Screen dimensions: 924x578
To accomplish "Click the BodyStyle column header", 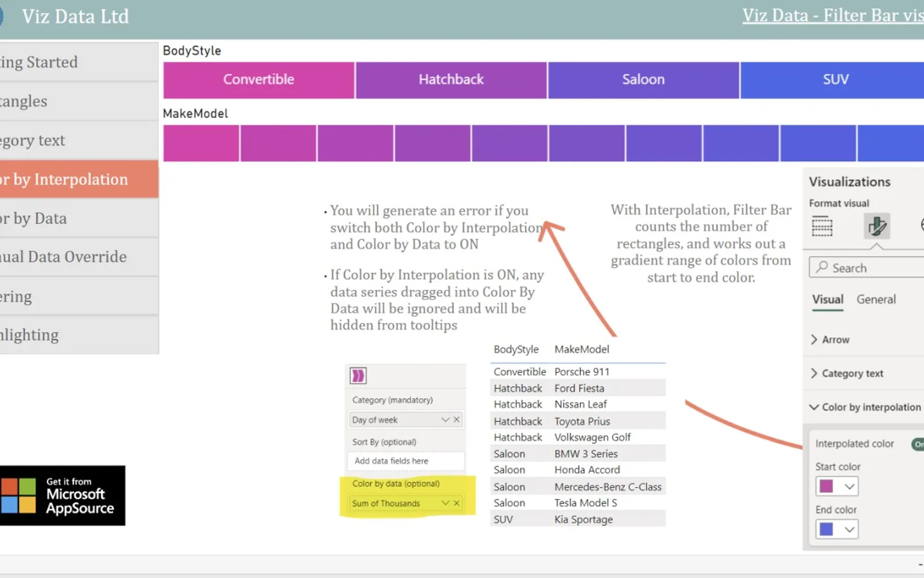I will 516,349.
